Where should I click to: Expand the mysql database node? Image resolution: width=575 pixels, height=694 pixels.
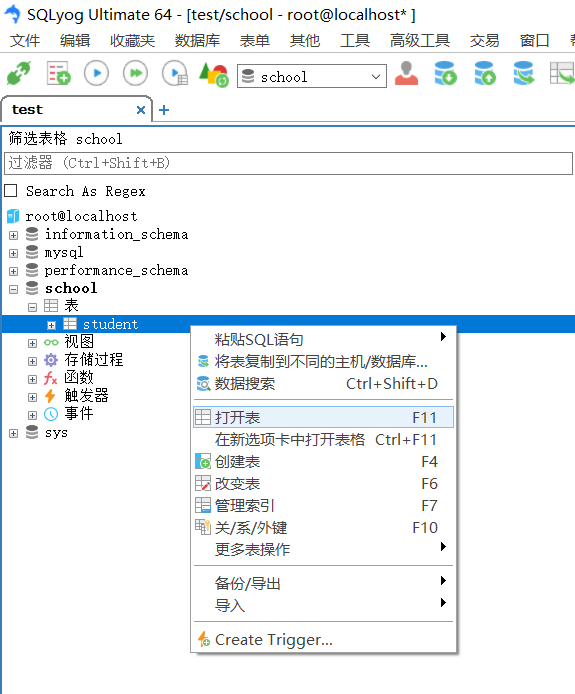tap(13, 253)
